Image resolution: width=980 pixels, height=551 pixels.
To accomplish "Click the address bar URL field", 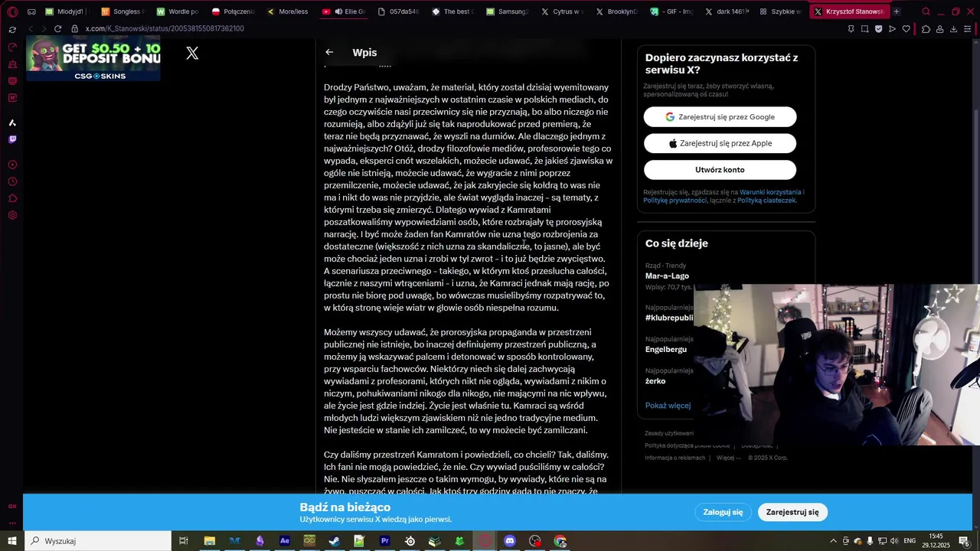I will (x=459, y=28).
